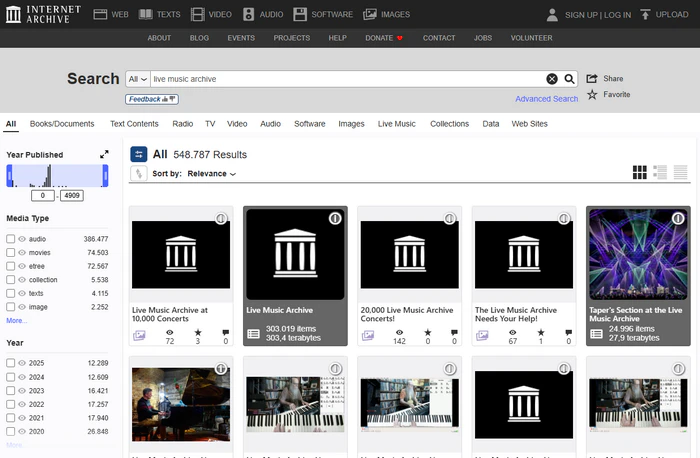This screenshot has width=700, height=458.
Task: Click info icon on Live Music Archive collection tile
Action: point(335,218)
